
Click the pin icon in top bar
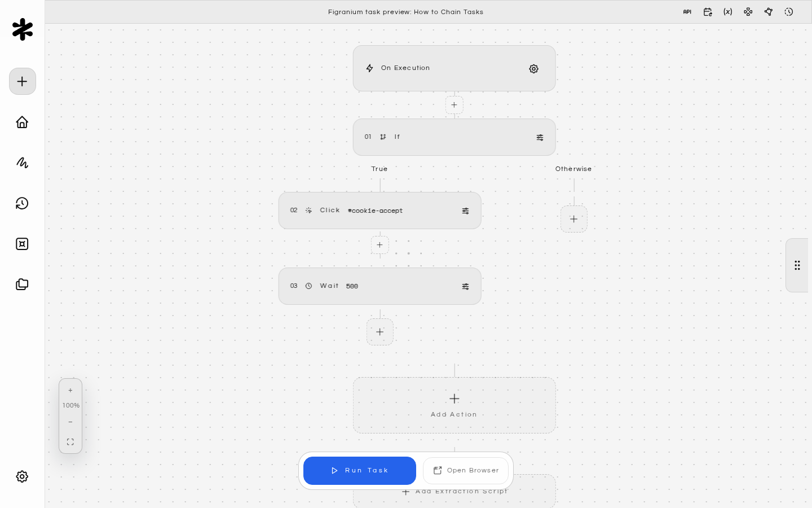coord(769,12)
